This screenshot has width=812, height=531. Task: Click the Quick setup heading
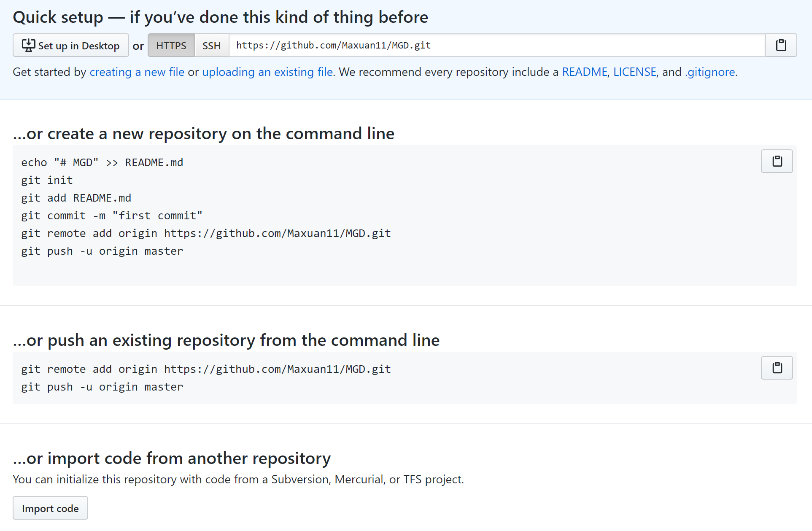[x=220, y=17]
